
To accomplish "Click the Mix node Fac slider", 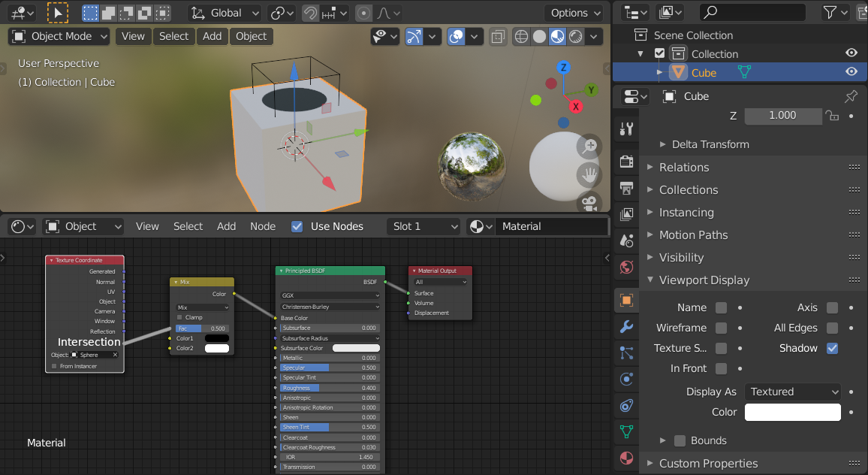I will 201,328.
